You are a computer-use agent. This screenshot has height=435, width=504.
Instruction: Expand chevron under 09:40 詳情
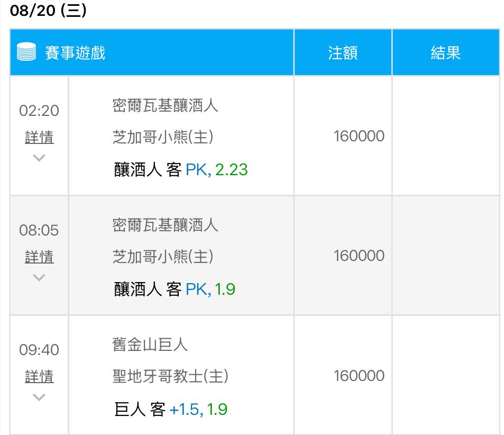coord(39,397)
